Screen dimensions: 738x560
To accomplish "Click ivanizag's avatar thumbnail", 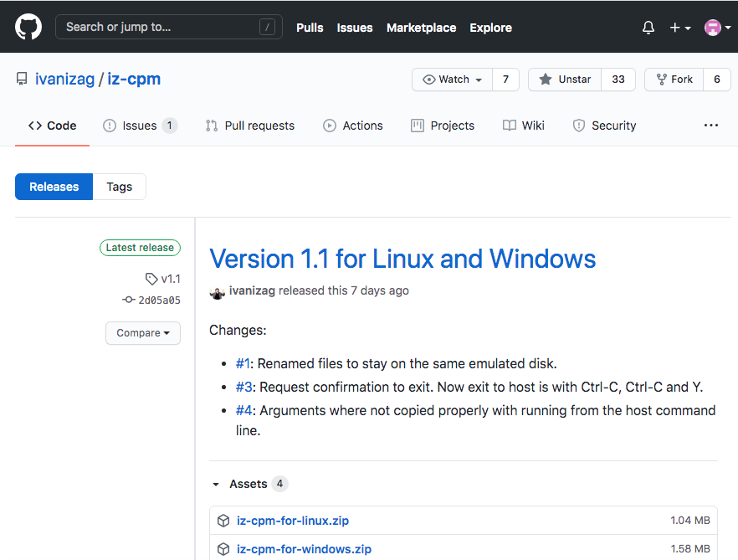I will coord(218,291).
